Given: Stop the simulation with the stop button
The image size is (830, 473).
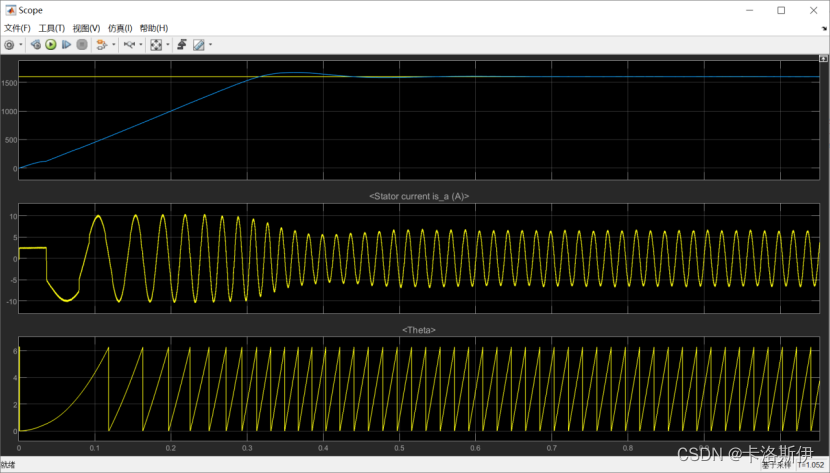Looking at the screenshot, I should pyautogui.click(x=82, y=45).
